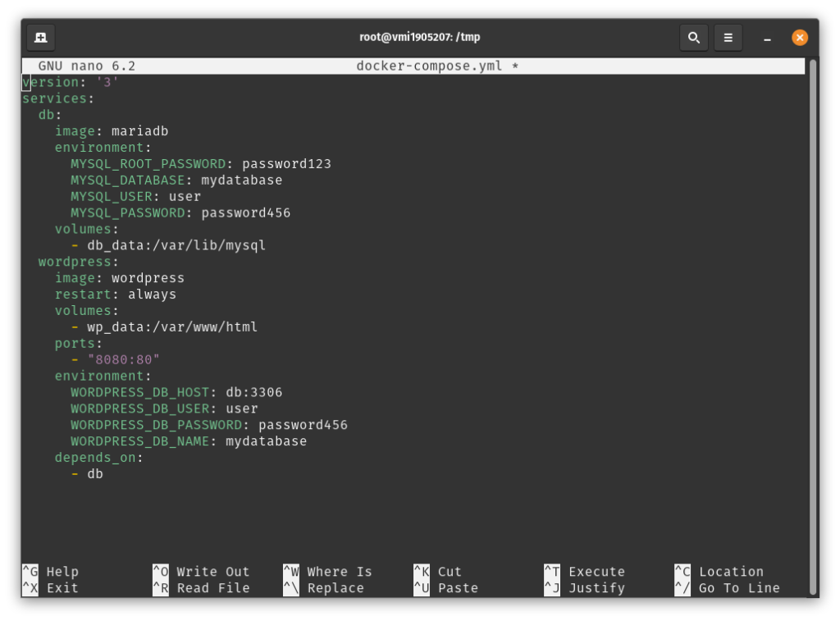Click the services: key line
Viewport: 840px width, 621px height.
[58, 98]
